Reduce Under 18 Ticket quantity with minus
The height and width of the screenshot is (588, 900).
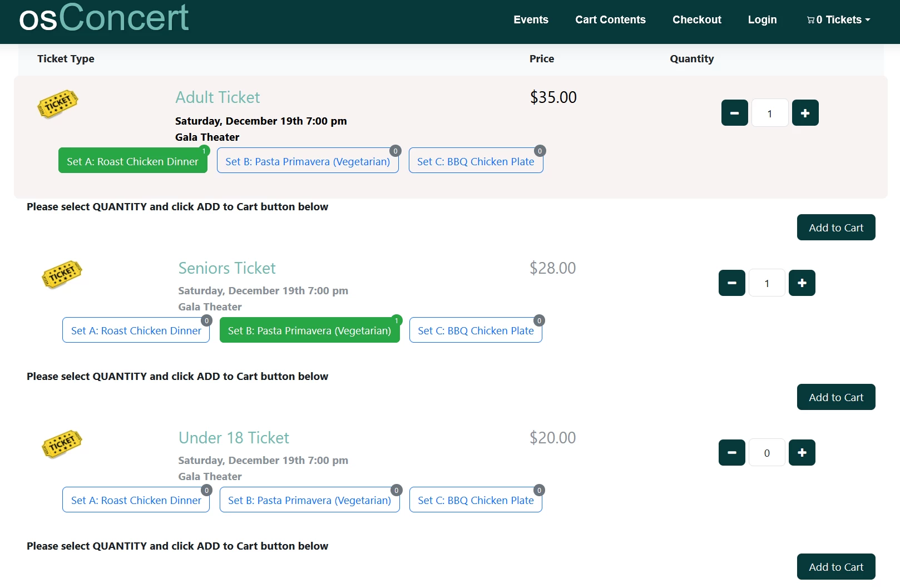[x=731, y=453]
